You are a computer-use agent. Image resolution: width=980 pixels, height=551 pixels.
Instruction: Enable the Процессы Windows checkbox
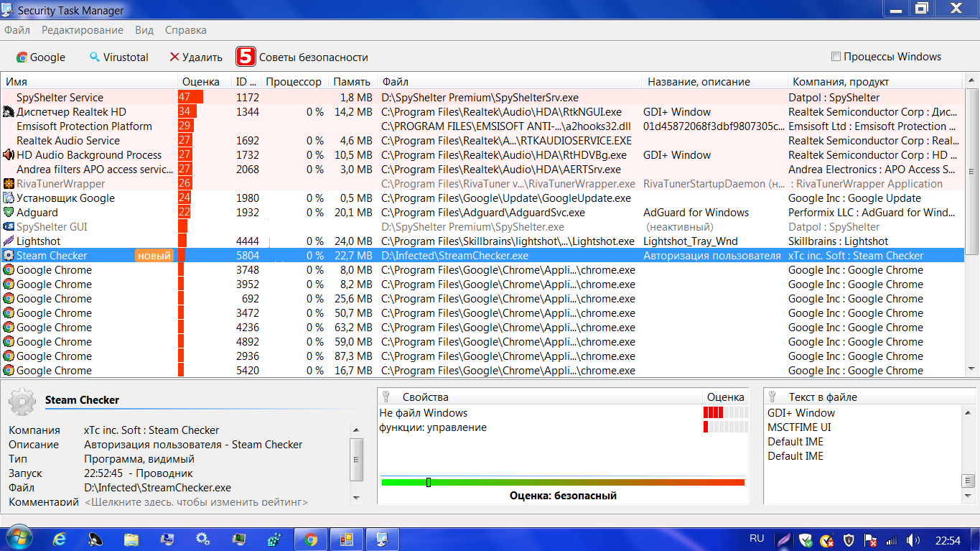[x=836, y=57]
